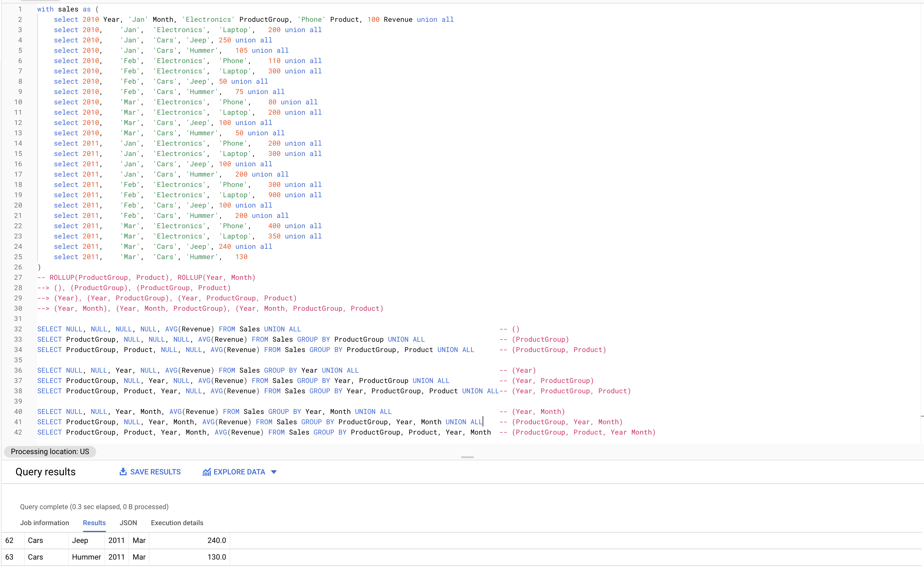
Task: Click the closing parenthesis on line 26
Action: [x=39, y=267]
